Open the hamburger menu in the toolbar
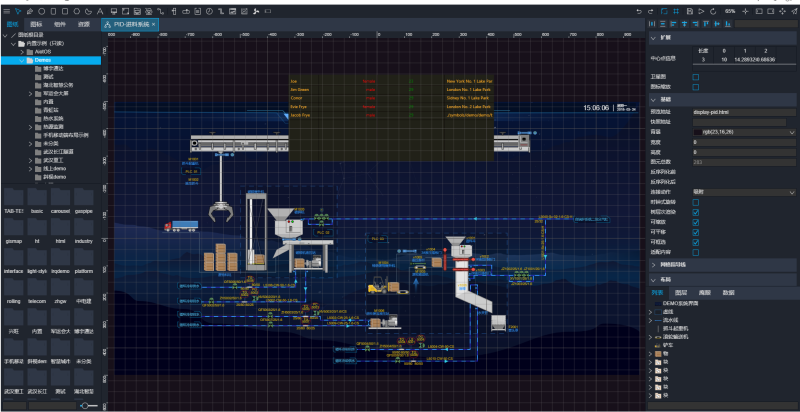The height and width of the screenshot is (412, 800). [6, 10]
